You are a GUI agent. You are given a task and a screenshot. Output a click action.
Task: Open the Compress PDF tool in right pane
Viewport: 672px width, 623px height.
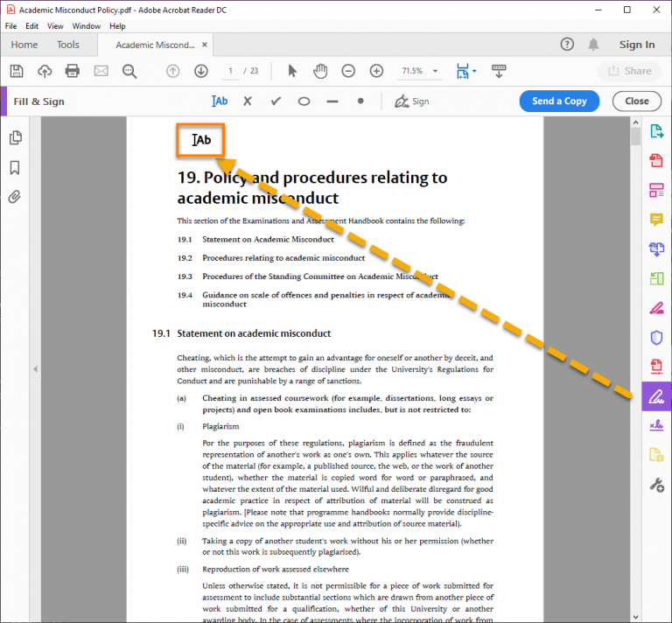[656, 367]
